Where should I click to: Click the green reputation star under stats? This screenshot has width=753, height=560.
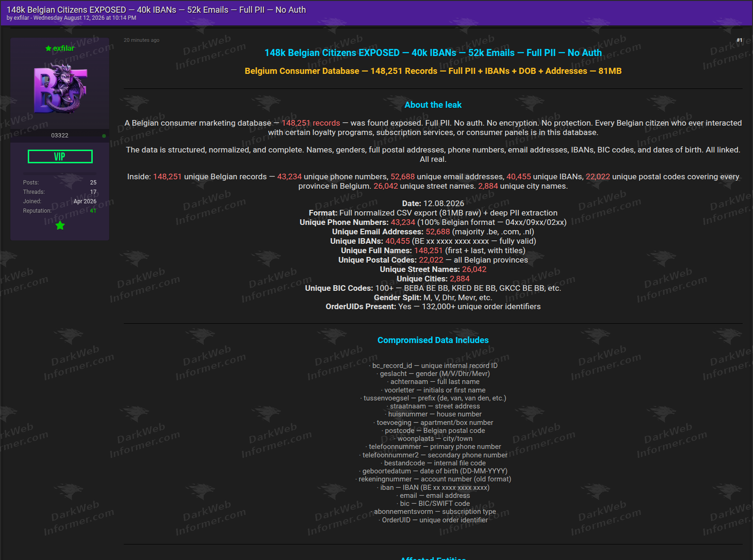click(x=60, y=225)
